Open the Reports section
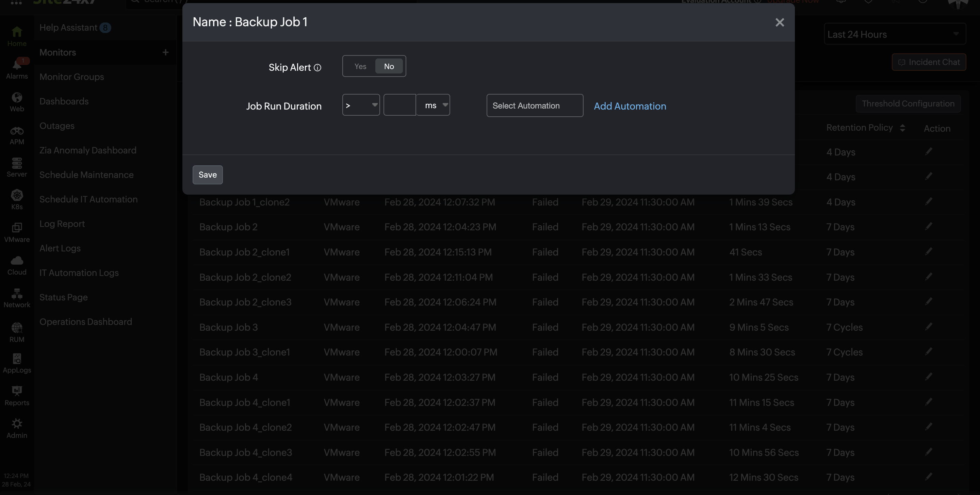980x495 pixels. tap(17, 396)
